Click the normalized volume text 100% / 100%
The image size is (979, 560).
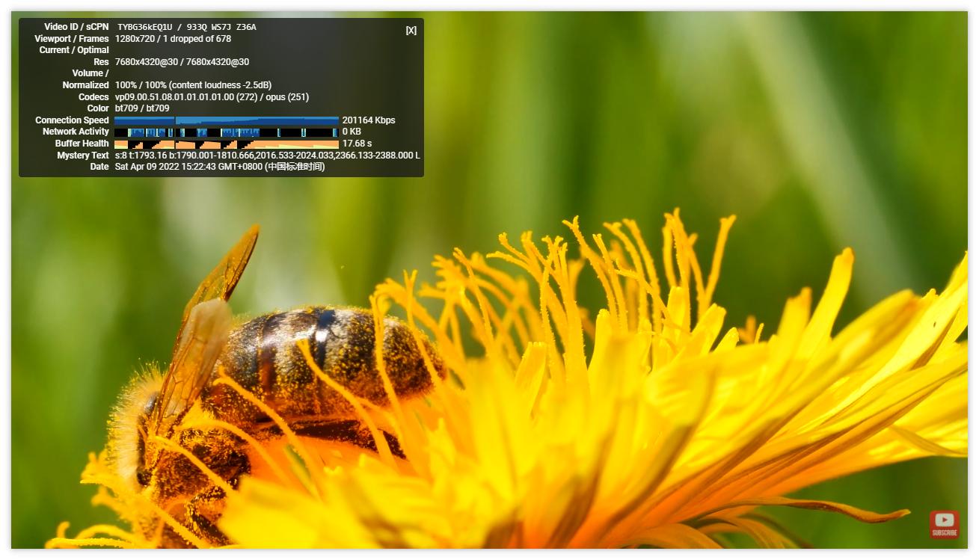tap(141, 85)
